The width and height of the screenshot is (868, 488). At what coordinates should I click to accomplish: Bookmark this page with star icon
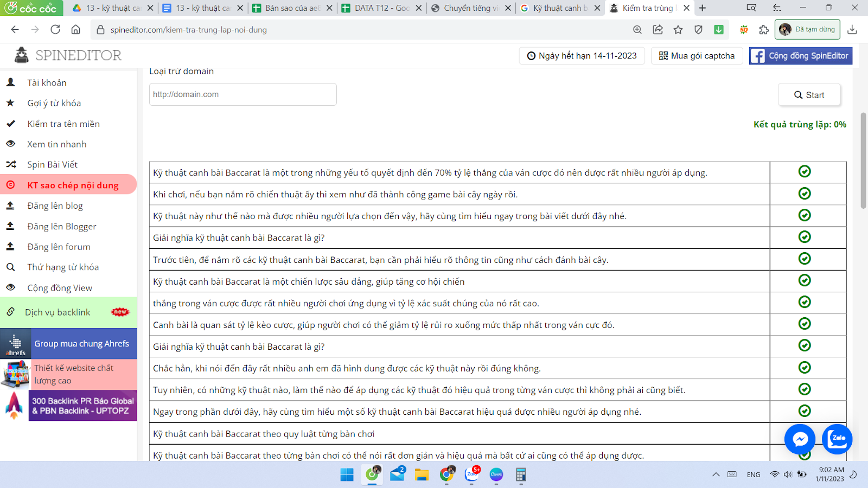pos(678,30)
